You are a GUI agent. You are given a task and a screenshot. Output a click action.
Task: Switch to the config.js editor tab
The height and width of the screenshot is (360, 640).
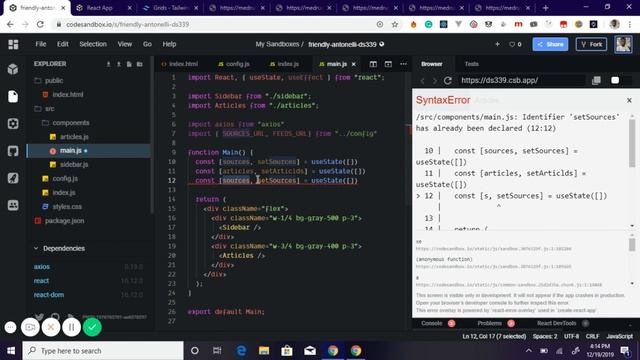click(233, 64)
